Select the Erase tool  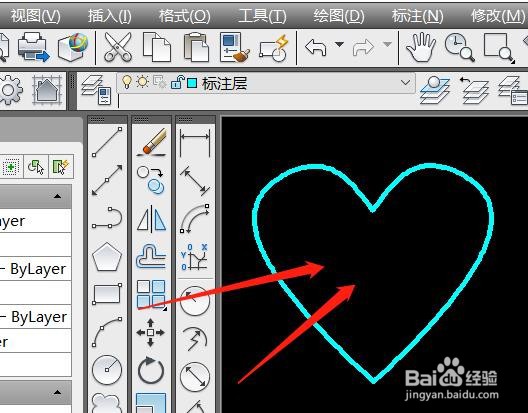[151, 142]
